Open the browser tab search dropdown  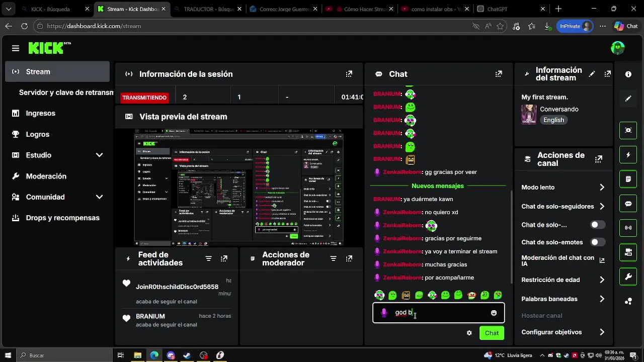tap(9, 9)
